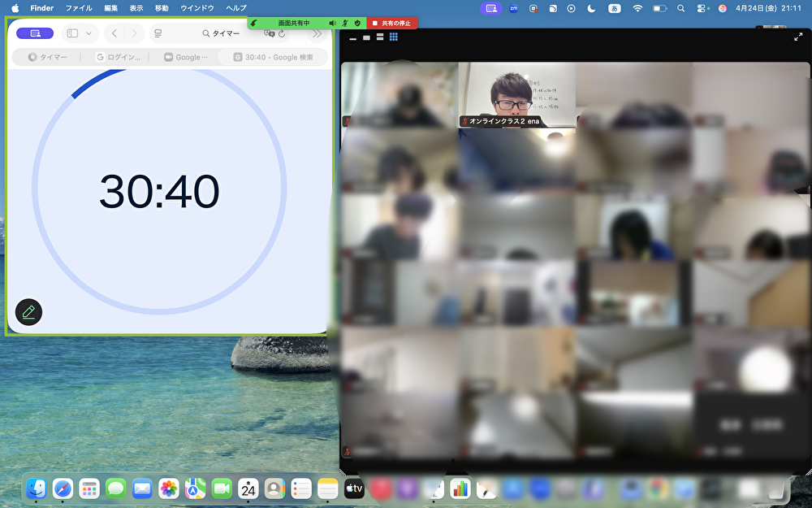Click the fullscreen expand icon in Zoom window
The height and width of the screenshot is (508, 812).
click(x=800, y=37)
